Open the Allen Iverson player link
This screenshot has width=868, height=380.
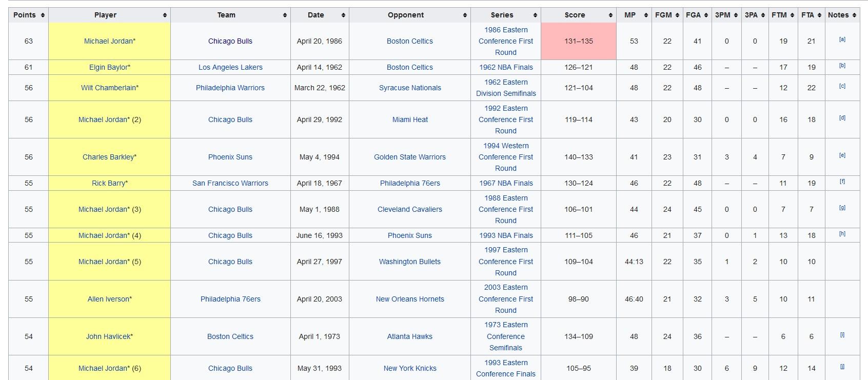click(x=108, y=299)
